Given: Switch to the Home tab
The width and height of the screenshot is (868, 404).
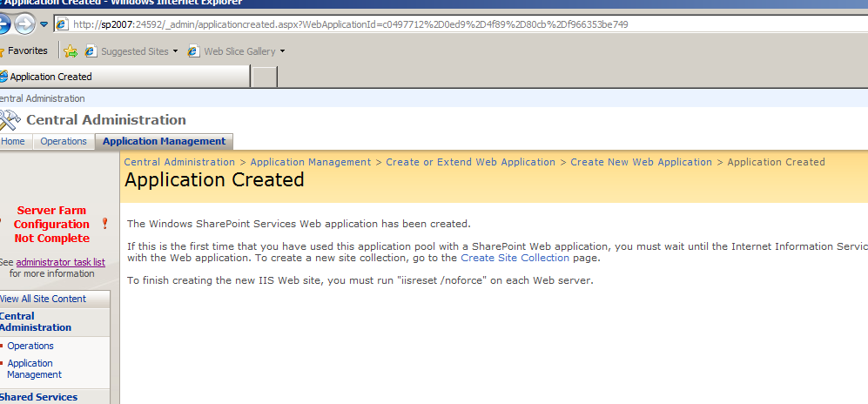Looking at the screenshot, I should pos(13,141).
